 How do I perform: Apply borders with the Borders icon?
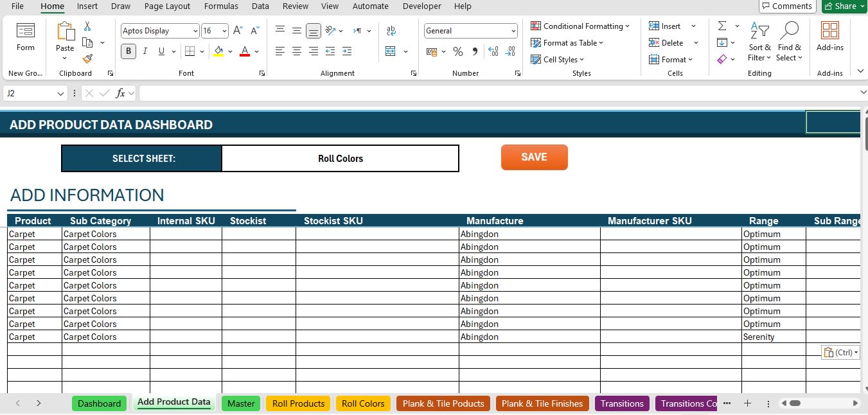coord(190,51)
